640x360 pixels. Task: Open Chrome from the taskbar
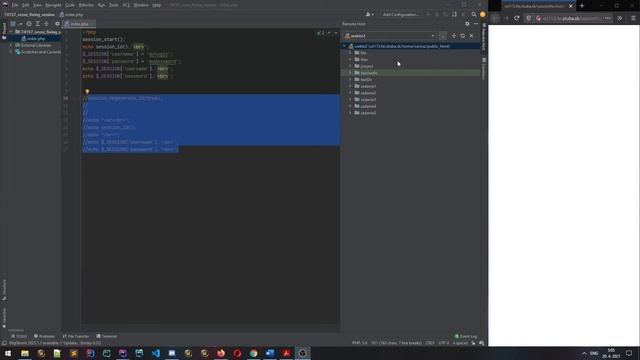click(253, 353)
